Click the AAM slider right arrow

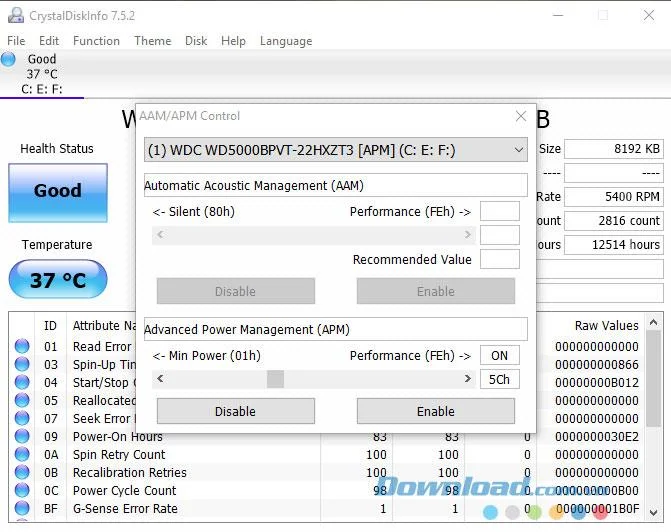tap(468, 235)
